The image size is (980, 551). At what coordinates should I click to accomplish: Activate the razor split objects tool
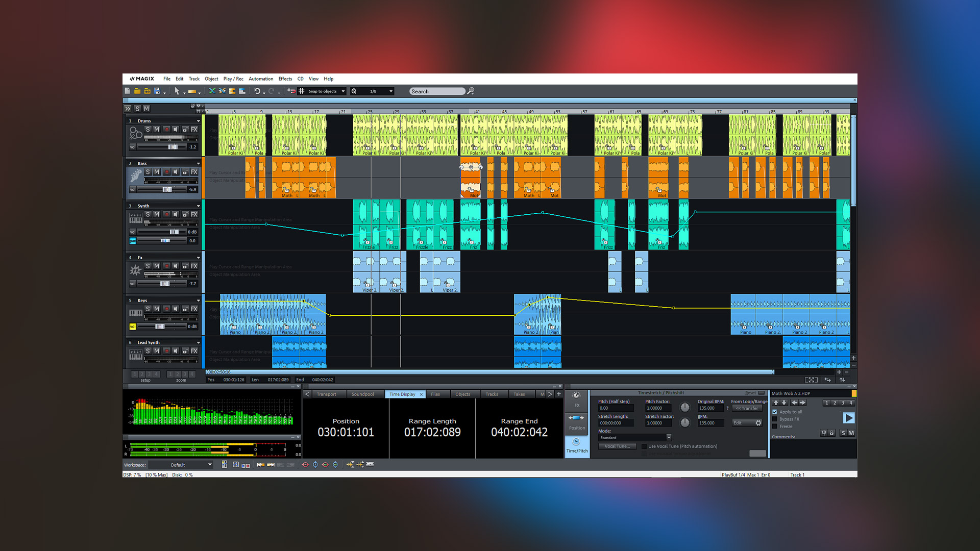[223, 91]
